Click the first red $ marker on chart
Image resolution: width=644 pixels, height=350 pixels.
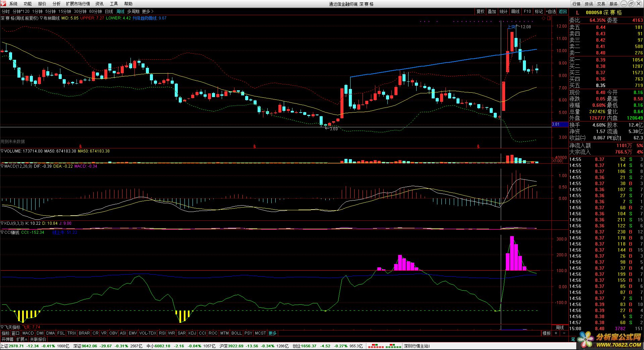tap(80, 146)
